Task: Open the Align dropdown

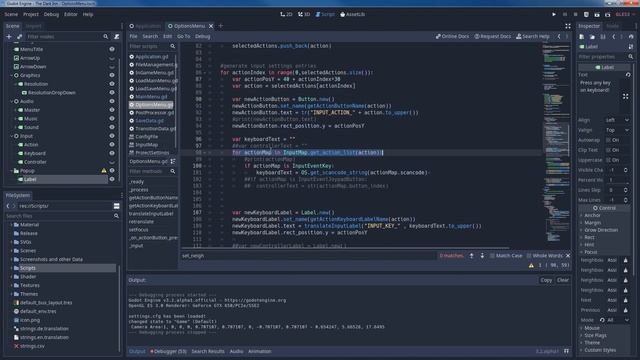Action: point(617,120)
